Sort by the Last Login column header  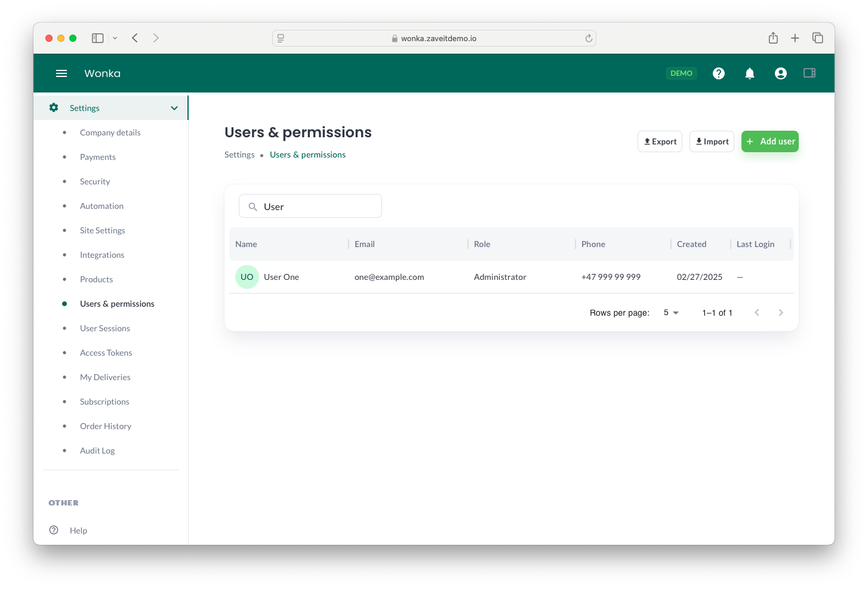(755, 244)
